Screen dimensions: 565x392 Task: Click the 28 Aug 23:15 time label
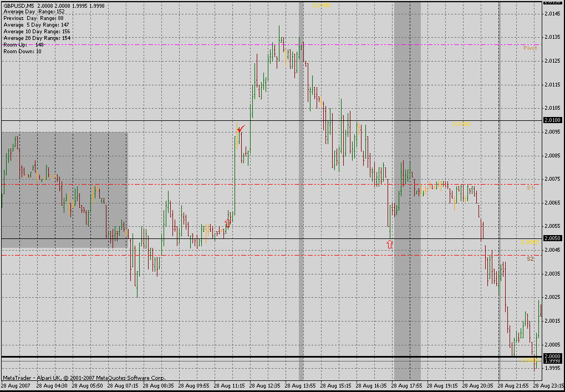(549, 386)
